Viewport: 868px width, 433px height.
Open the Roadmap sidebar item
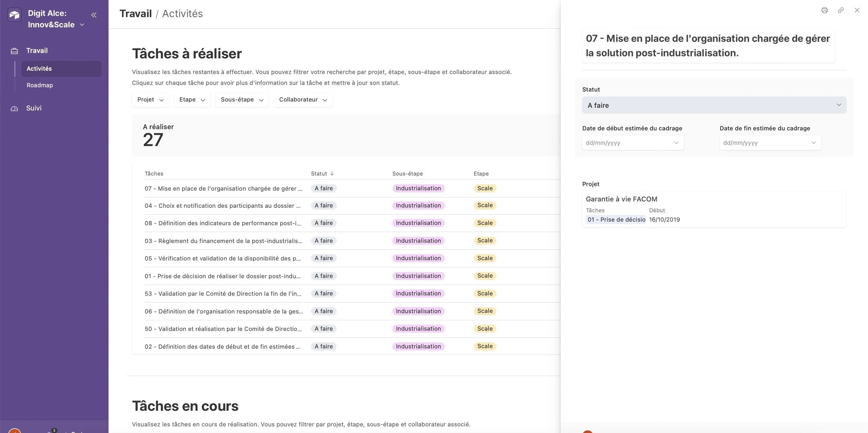pyautogui.click(x=40, y=85)
